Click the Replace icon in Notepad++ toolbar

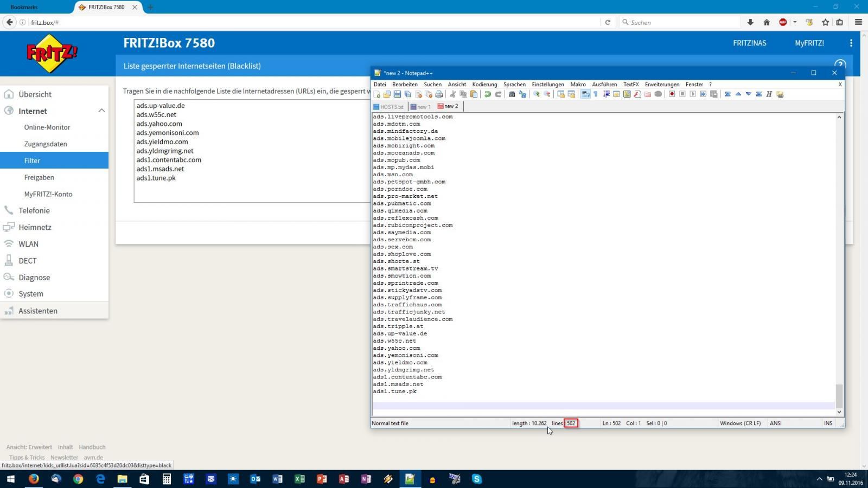pos(522,94)
